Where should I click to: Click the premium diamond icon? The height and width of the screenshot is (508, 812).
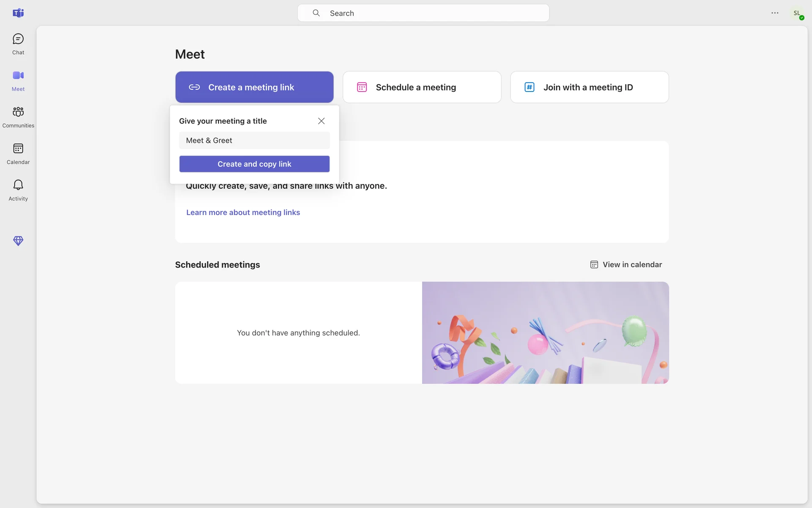[x=18, y=241]
